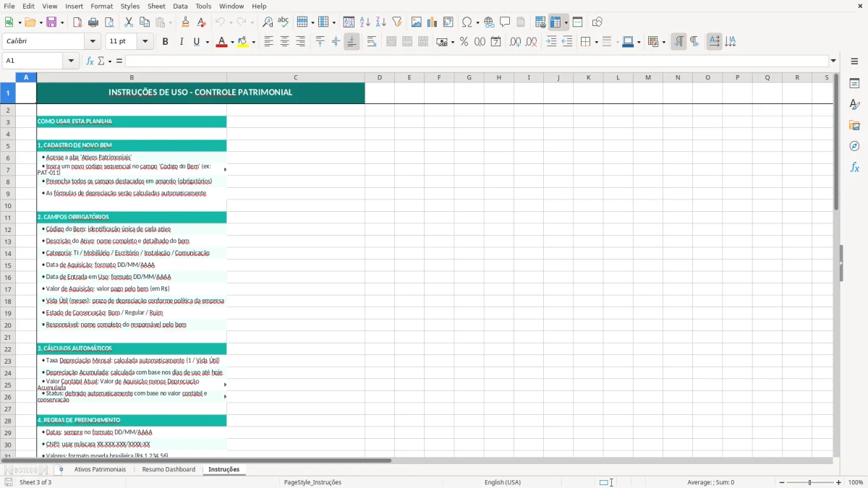Image resolution: width=868 pixels, height=488 pixels.
Task: Clone formatting with the paintbrush
Action: point(185,22)
